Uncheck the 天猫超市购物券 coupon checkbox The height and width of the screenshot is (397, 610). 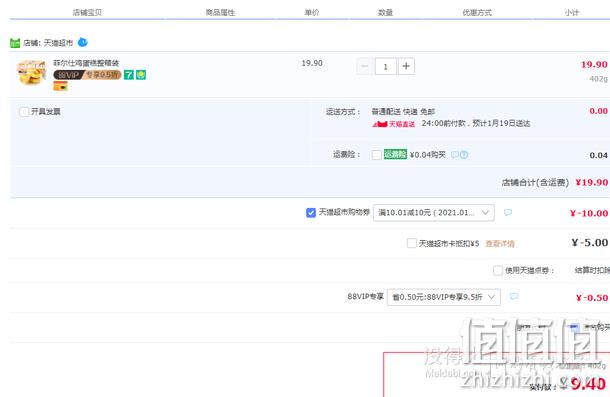coord(311,213)
